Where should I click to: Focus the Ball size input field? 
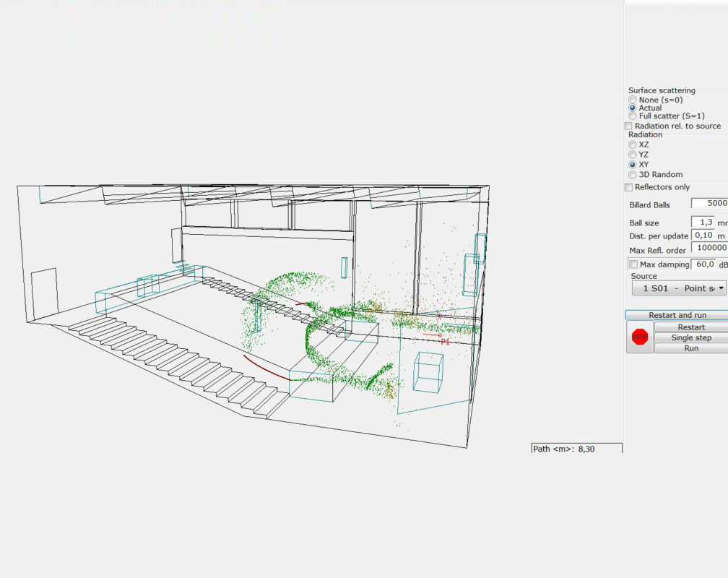[x=703, y=222]
